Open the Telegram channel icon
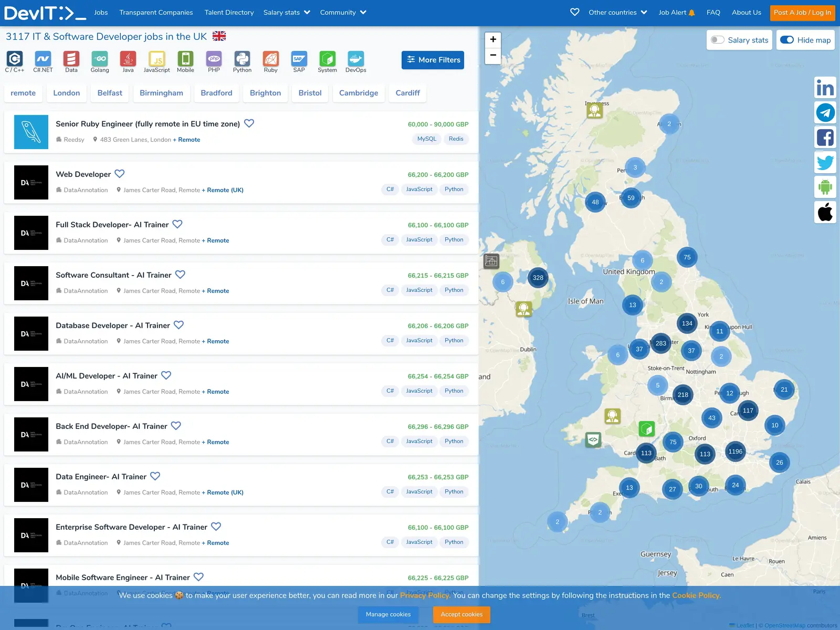Image resolution: width=840 pixels, height=630 pixels. coord(825,112)
